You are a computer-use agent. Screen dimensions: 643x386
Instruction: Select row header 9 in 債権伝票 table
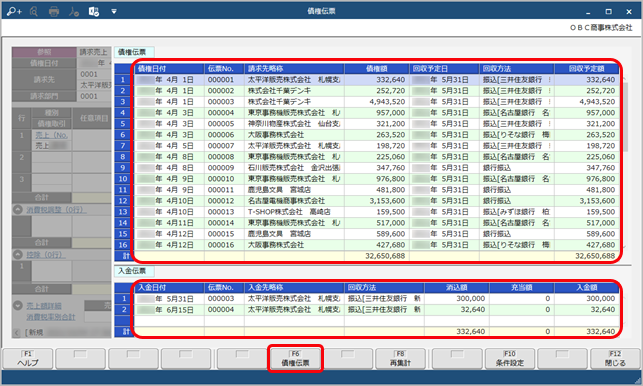pos(123,168)
